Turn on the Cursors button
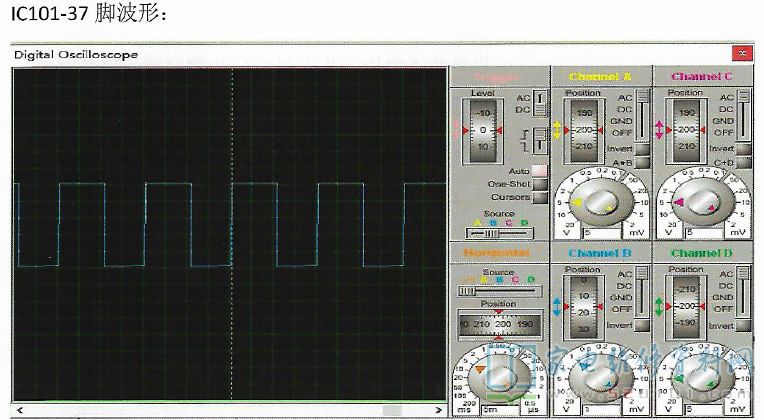 (x=540, y=197)
